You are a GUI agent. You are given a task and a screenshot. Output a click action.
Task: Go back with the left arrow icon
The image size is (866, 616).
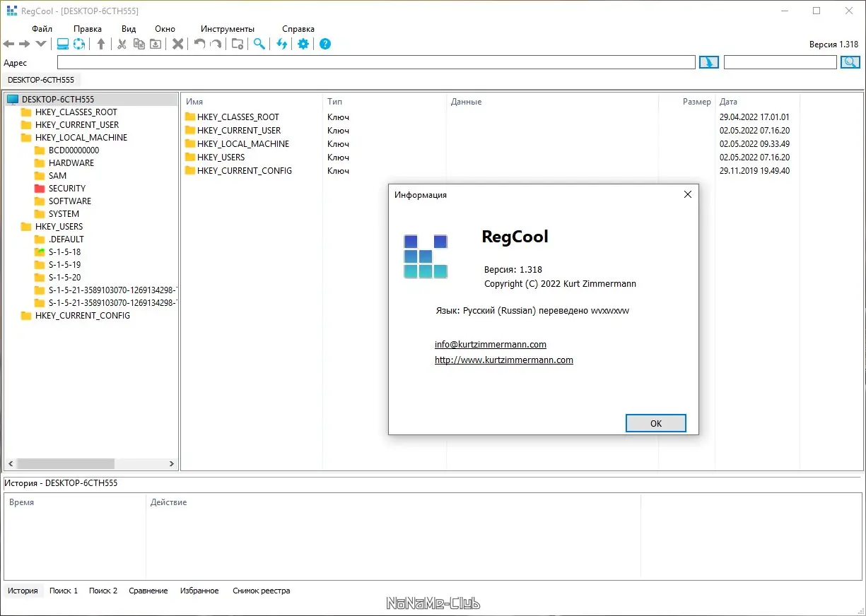coord(8,44)
